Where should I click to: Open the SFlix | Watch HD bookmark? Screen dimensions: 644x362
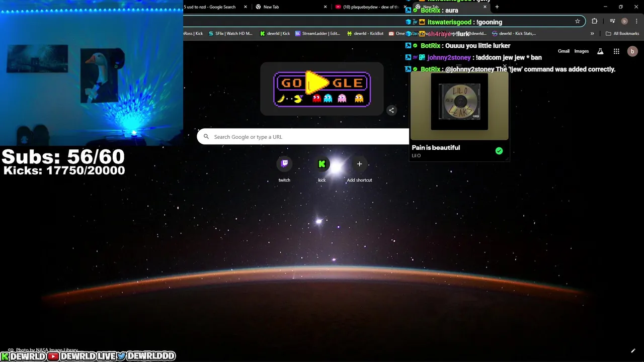(x=230, y=34)
